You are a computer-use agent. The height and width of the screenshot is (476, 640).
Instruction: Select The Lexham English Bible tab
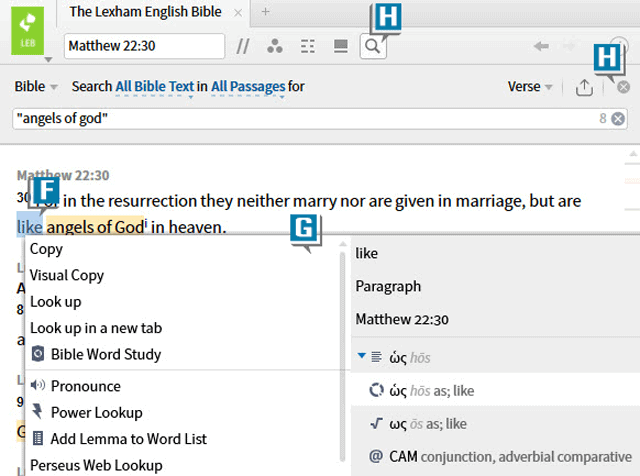[145, 12]
